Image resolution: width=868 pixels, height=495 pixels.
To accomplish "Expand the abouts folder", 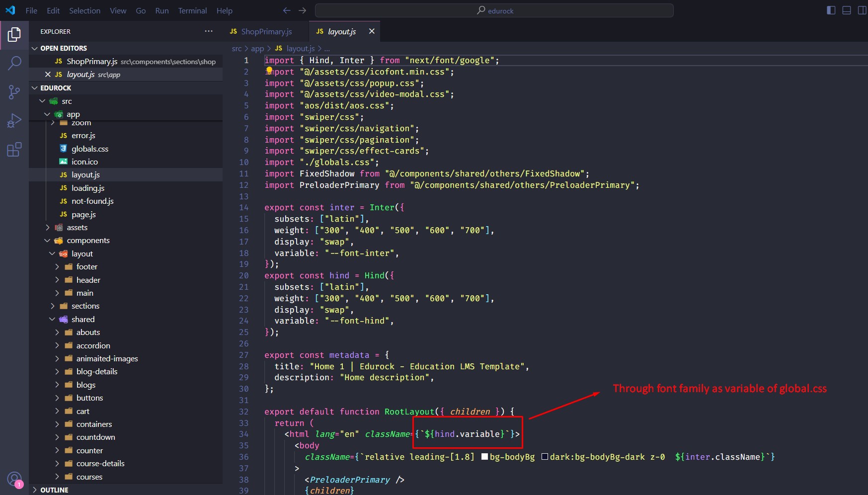I will (126, 332).
